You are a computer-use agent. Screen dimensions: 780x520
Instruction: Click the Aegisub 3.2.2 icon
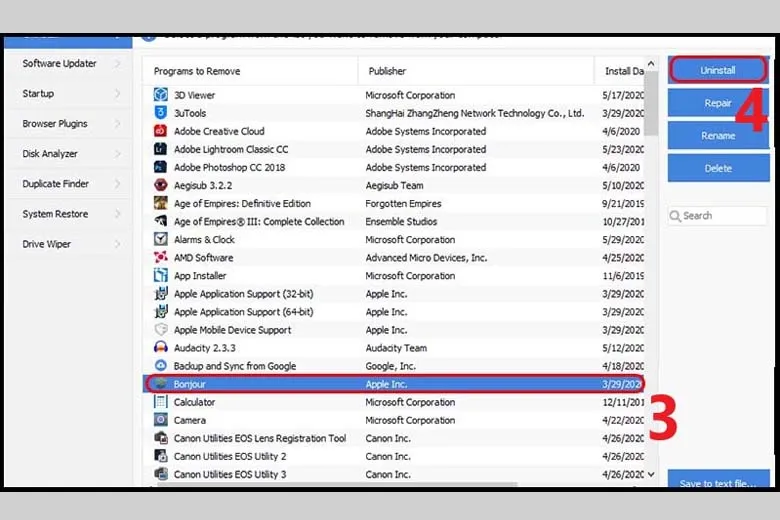pos(160,185)
